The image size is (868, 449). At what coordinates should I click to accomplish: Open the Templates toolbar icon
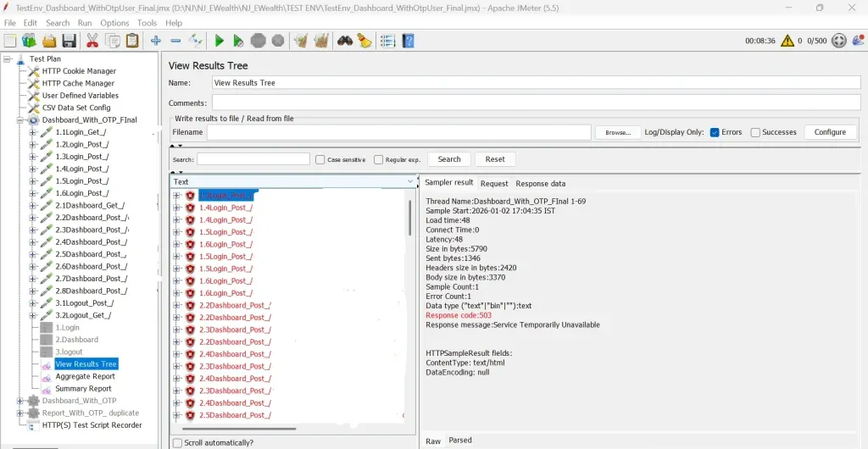pos(29,41)
